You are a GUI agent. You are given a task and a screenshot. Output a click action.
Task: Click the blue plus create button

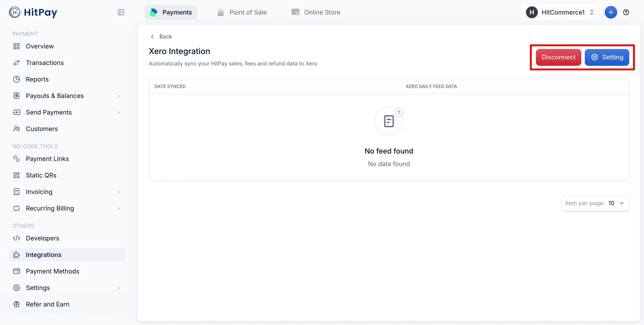click(611, 12)
